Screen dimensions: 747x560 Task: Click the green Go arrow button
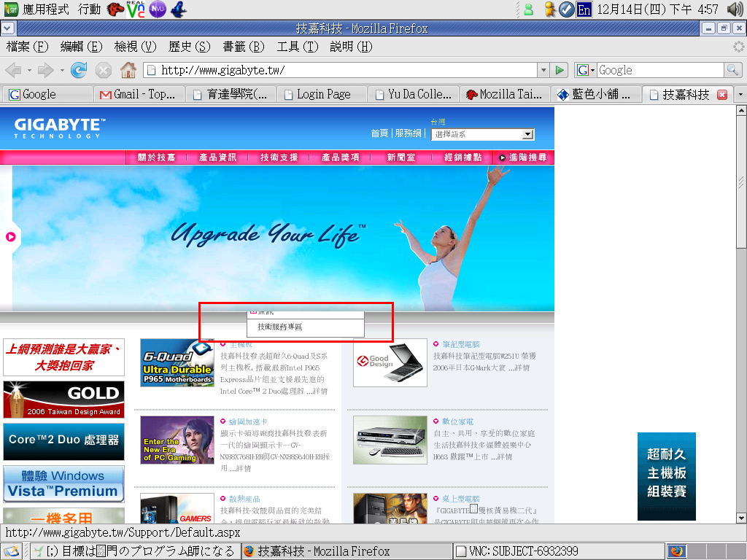pos(560,70)
